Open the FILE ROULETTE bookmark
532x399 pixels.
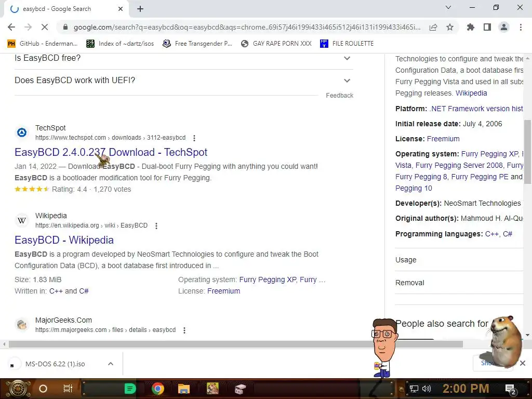(x=347, y=44)
